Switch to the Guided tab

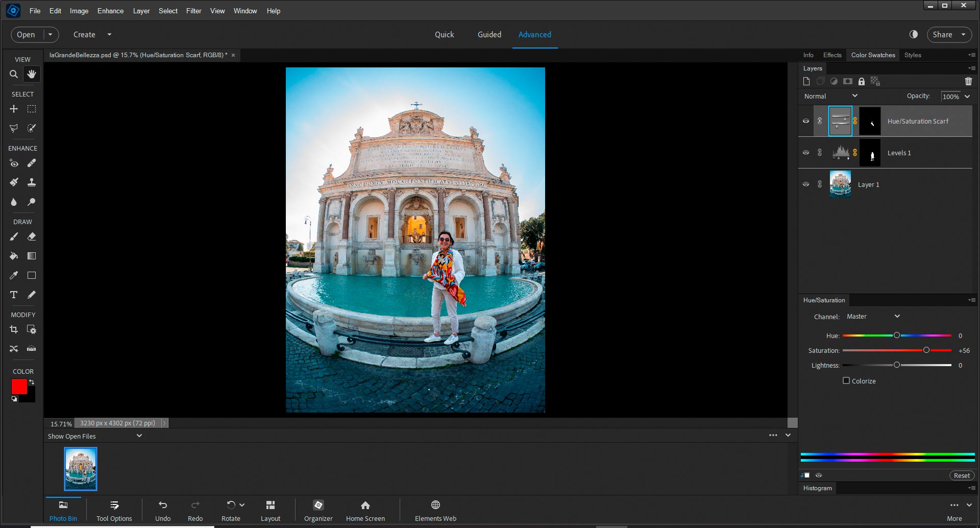(x=489, y=35)
